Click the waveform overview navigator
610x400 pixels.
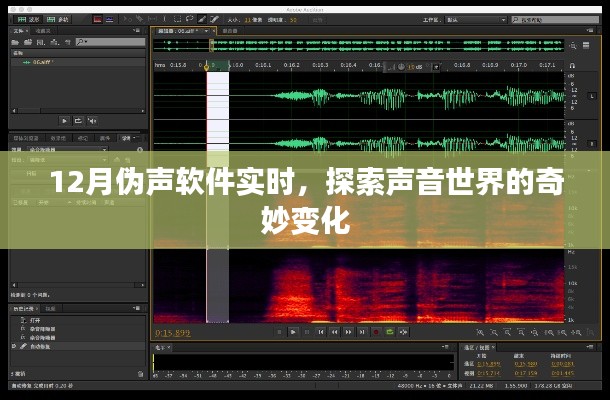pyautogui.click(x=359, y=45)
